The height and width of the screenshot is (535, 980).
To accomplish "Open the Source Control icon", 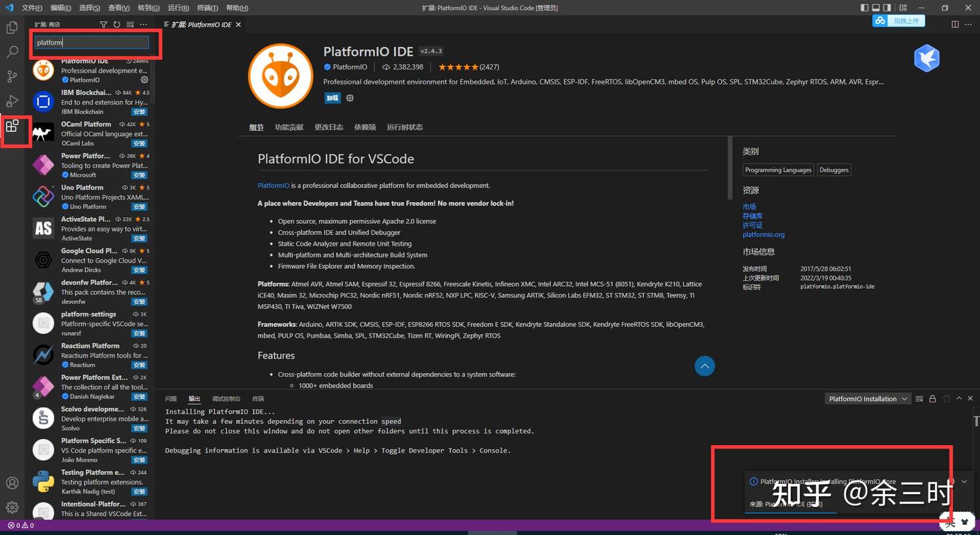I will coord(12,76).
